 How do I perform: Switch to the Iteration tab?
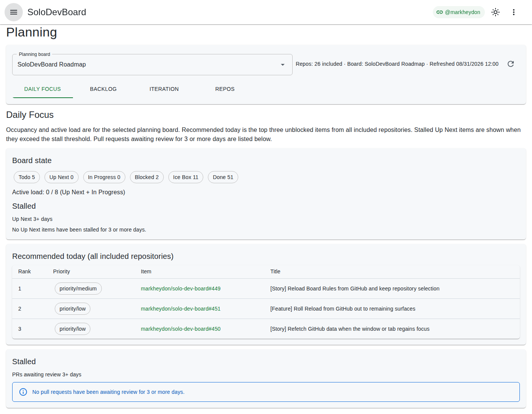[164, 89]
